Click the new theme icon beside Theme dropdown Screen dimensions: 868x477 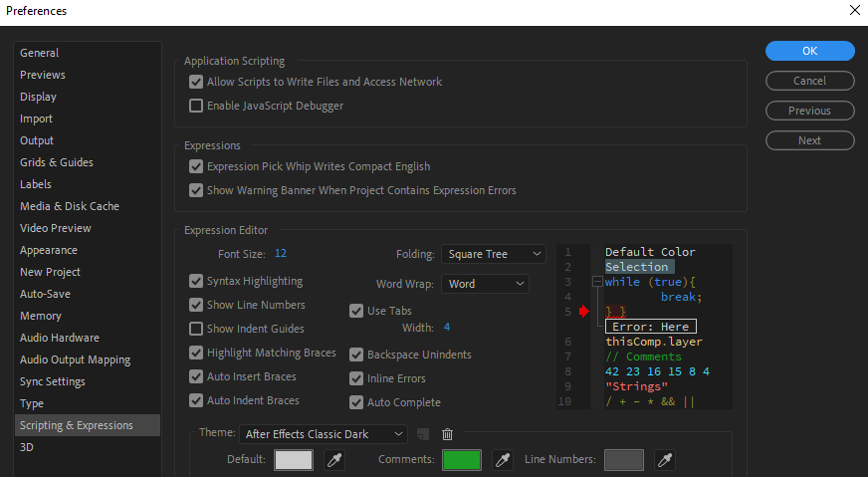tap(423, 434)
